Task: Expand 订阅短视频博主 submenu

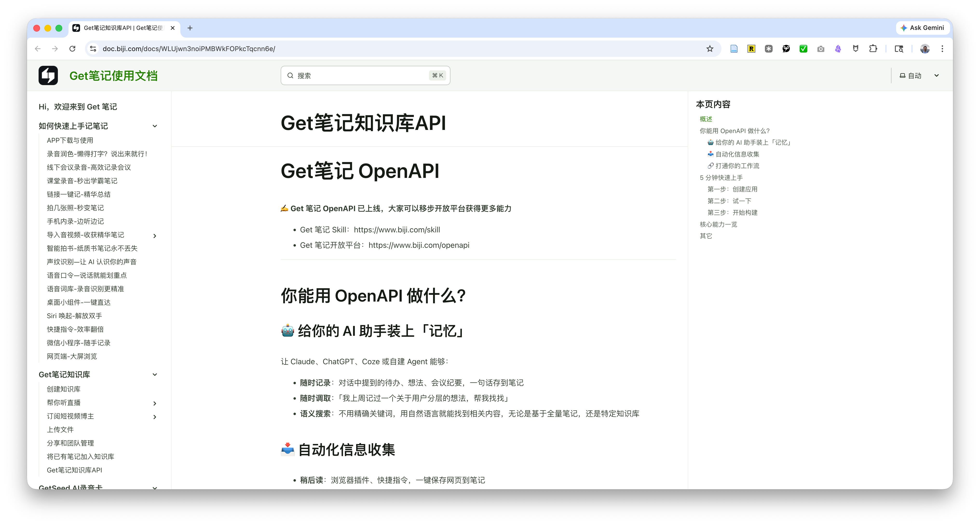Action: click(x=155, y=417)
